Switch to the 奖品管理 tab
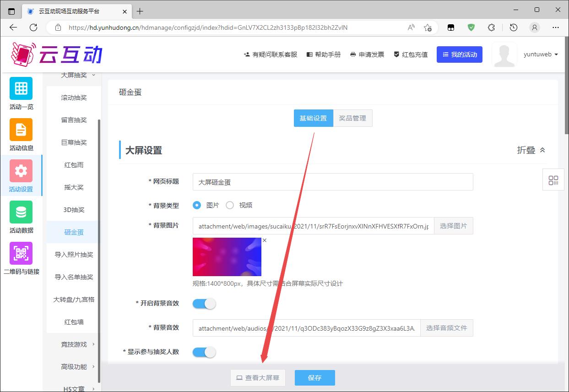 click(x=352, y=118)
